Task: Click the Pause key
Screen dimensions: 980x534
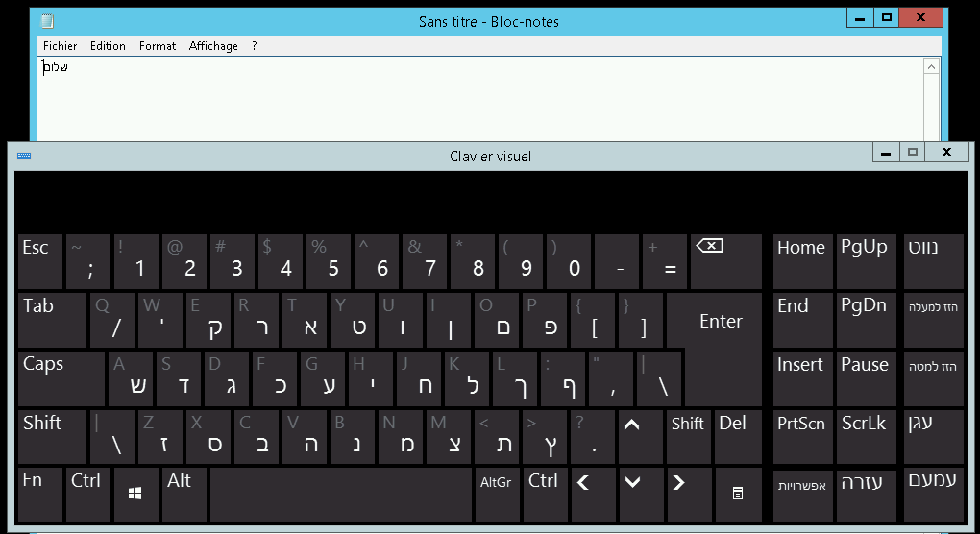Action: [867, 378]
